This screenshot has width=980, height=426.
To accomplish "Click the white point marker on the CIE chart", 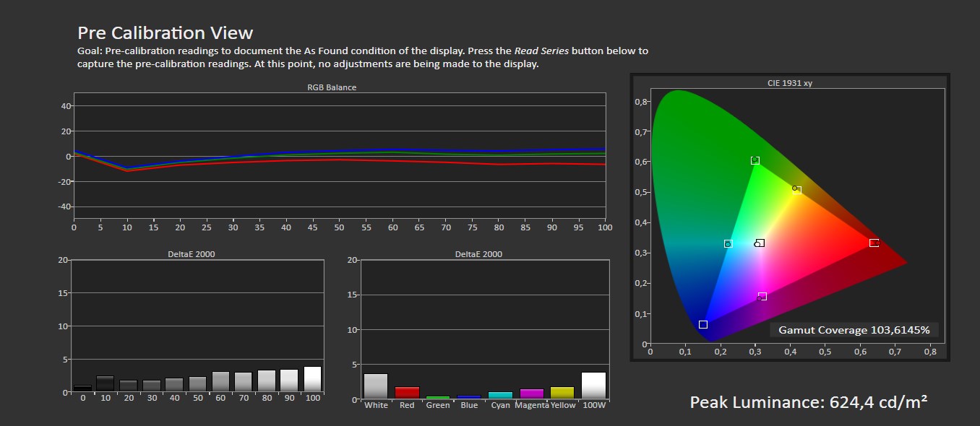I will pyautogui.click(x=760, y=243).
